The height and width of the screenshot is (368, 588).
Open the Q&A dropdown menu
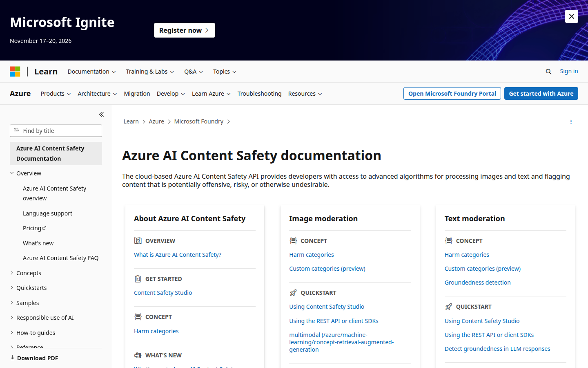(x=194, y=72)
